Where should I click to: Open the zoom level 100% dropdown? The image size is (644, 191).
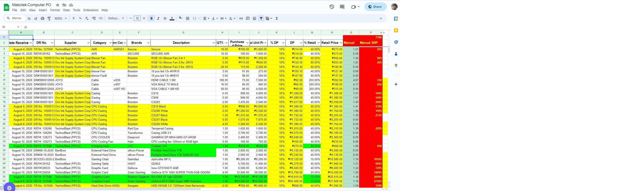[61, 18]
